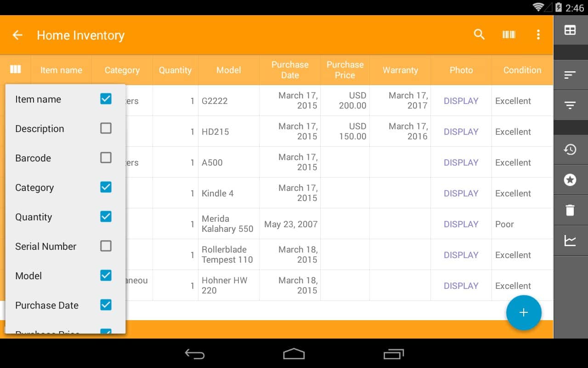Viewport: 588px width, 368px height.
Task: Click DISPLAY link for G2222 row
Action: [x=461, y=101]
